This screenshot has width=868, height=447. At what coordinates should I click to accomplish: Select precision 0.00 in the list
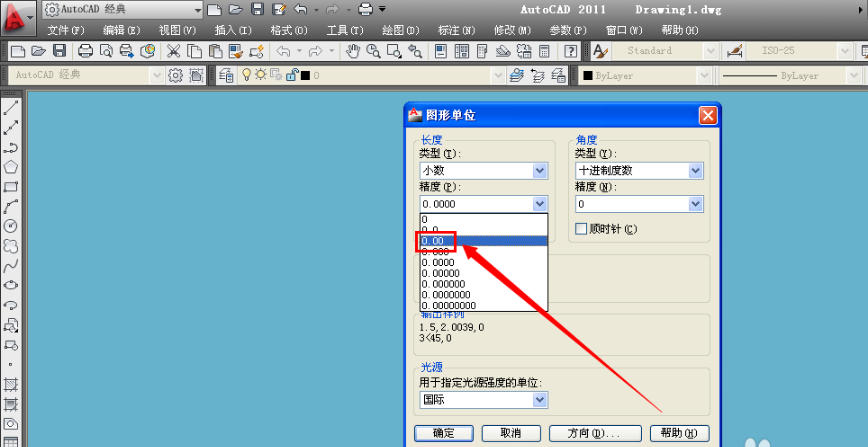484,241
